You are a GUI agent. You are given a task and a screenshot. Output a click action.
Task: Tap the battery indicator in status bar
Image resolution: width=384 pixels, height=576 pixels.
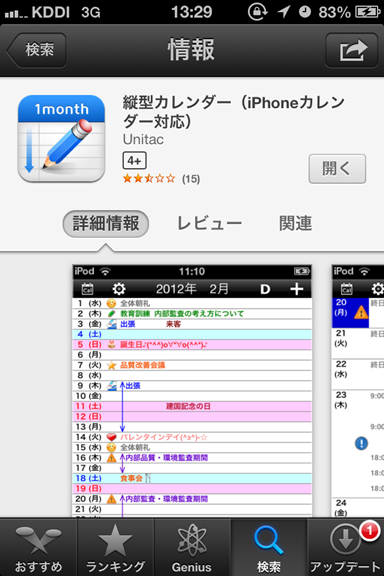[x=367, y=12]
